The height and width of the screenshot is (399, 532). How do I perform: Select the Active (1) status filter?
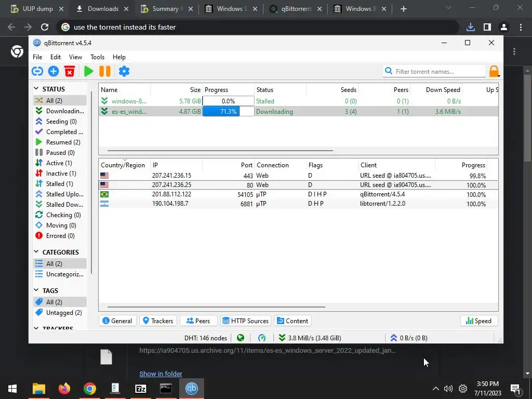[x=60, y=163]
